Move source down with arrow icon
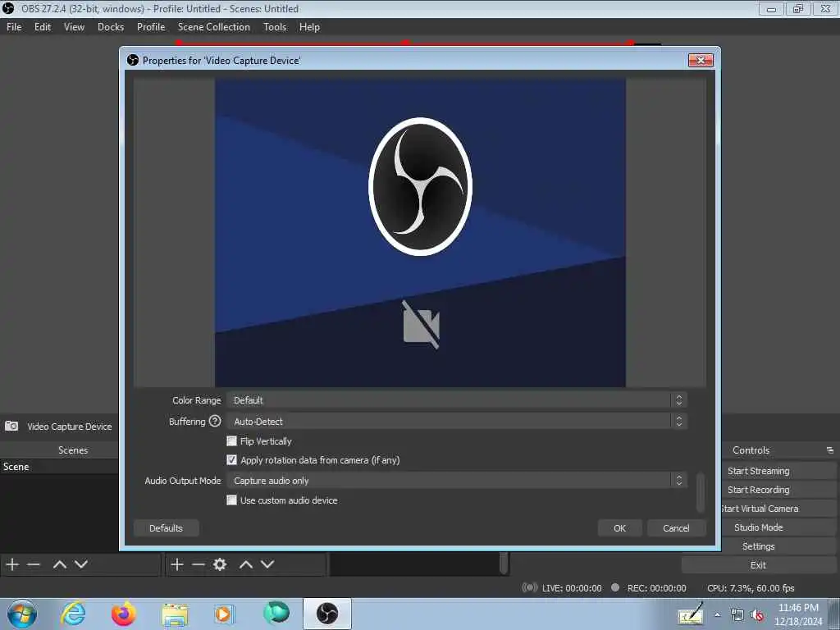Viewport: 840px width, 630px height. click(267, 564)
